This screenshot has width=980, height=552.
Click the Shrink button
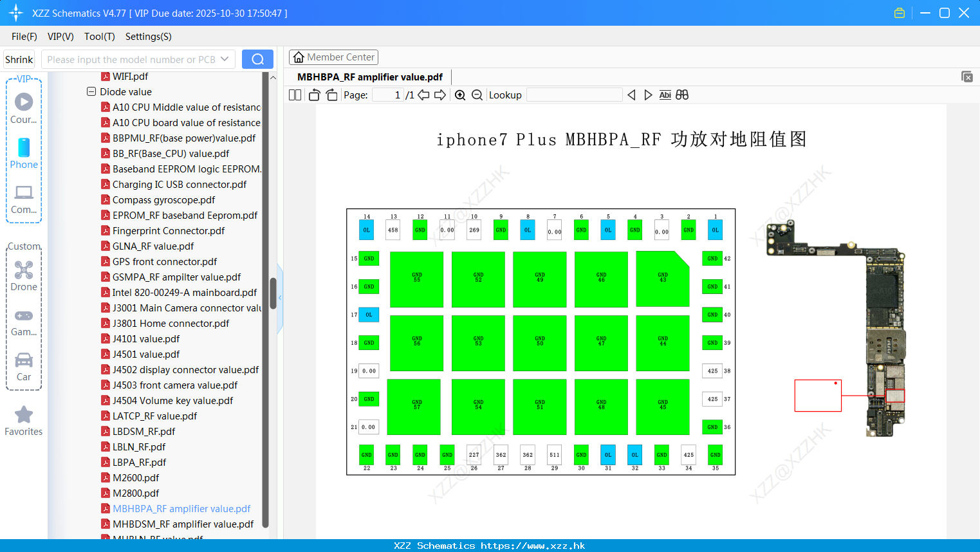19,59
